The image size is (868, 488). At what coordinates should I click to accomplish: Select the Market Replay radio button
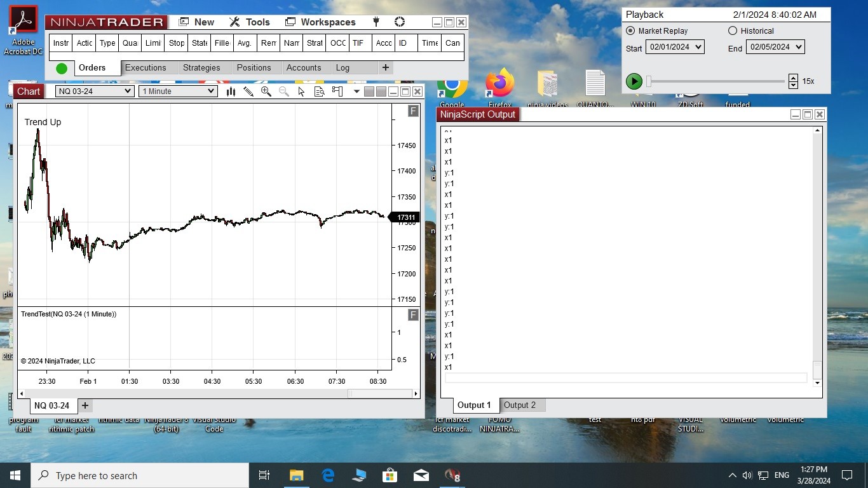pyautogui.click(x=630, y=30)
